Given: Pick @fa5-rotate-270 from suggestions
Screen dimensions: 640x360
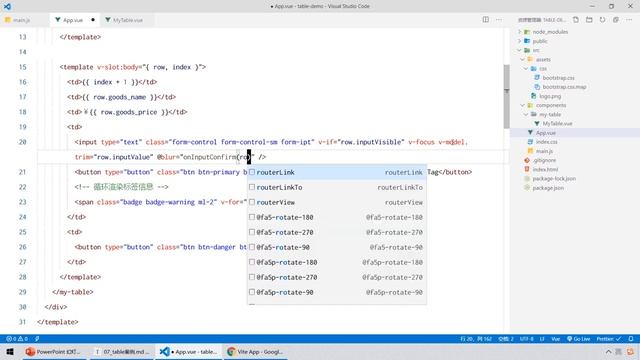Looking at the screenshot, I should click(x=337, y=232).
